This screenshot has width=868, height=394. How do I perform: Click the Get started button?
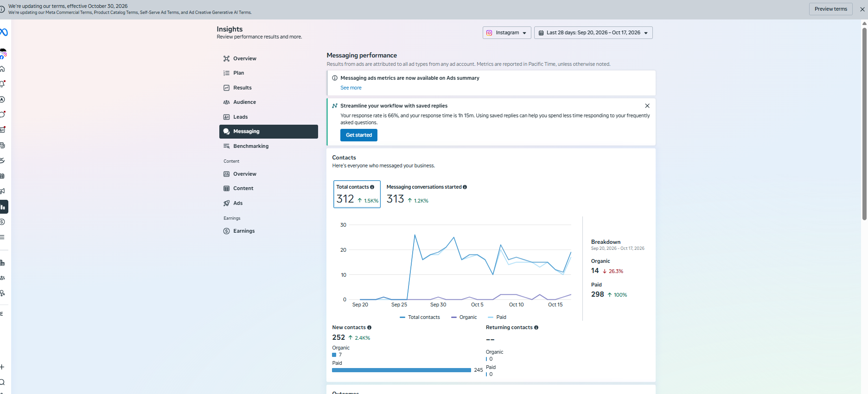tap(359, 135)
